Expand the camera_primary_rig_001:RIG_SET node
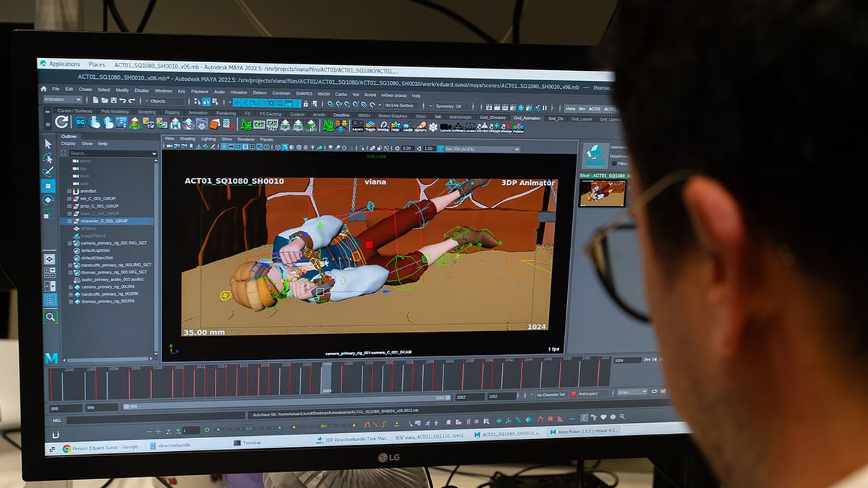This screenshot has width=868, height=488. pyautogui.click(x=69, y=243)
